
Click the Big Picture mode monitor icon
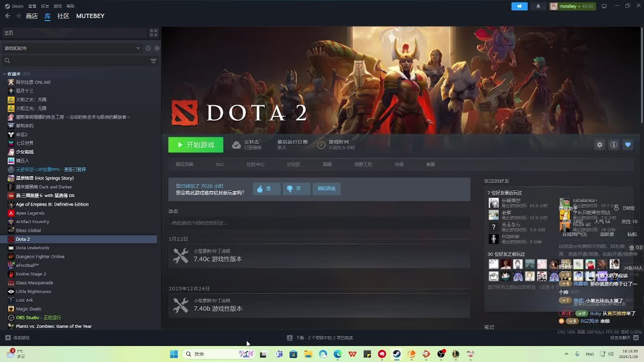604,6
